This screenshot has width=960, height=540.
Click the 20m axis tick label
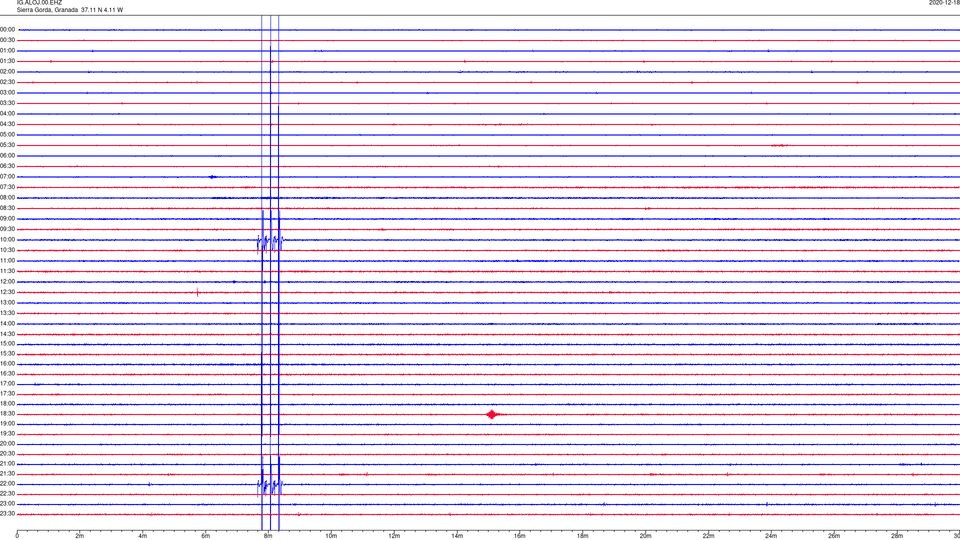point(646,536)
